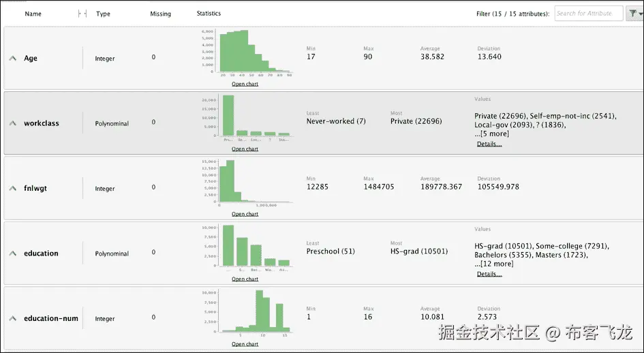This screenshot has height=353, width=644.
Task: Click fnlwgt average 189778.367
Action: (441, 187)
